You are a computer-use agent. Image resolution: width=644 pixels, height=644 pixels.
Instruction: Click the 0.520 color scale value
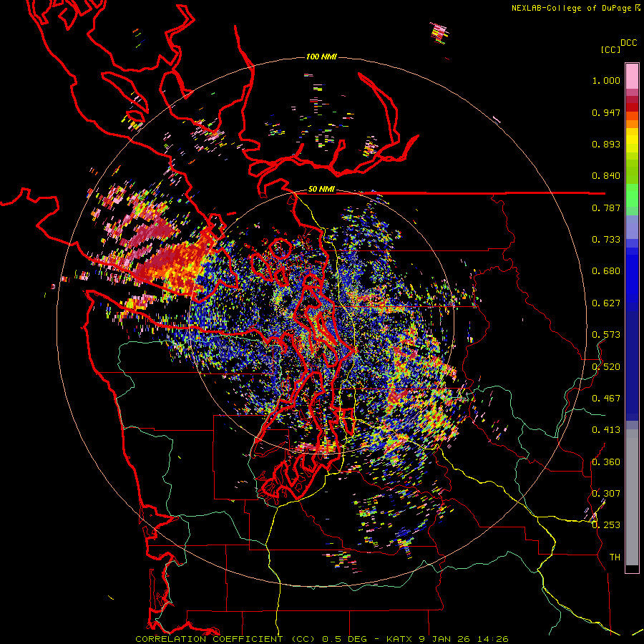point(606,367)
